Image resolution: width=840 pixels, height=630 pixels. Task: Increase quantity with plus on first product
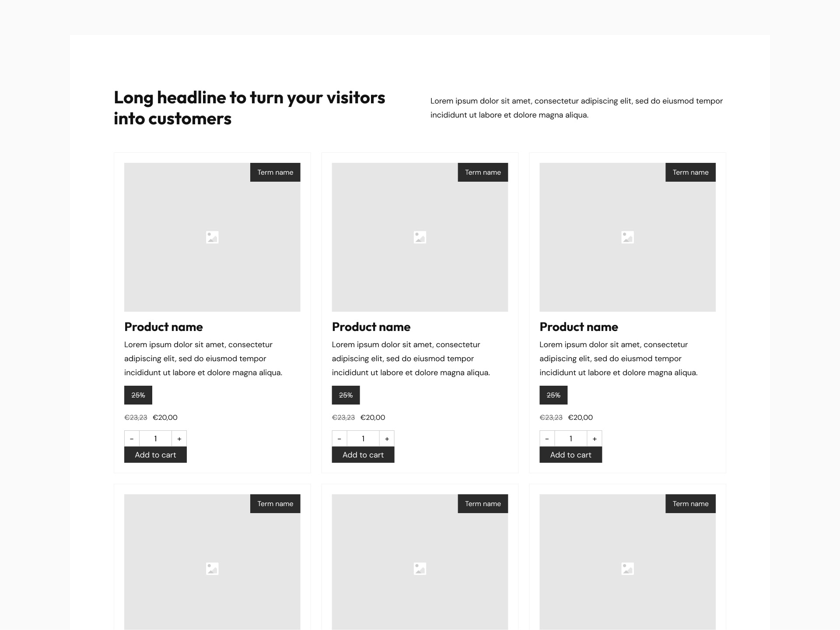179,439
